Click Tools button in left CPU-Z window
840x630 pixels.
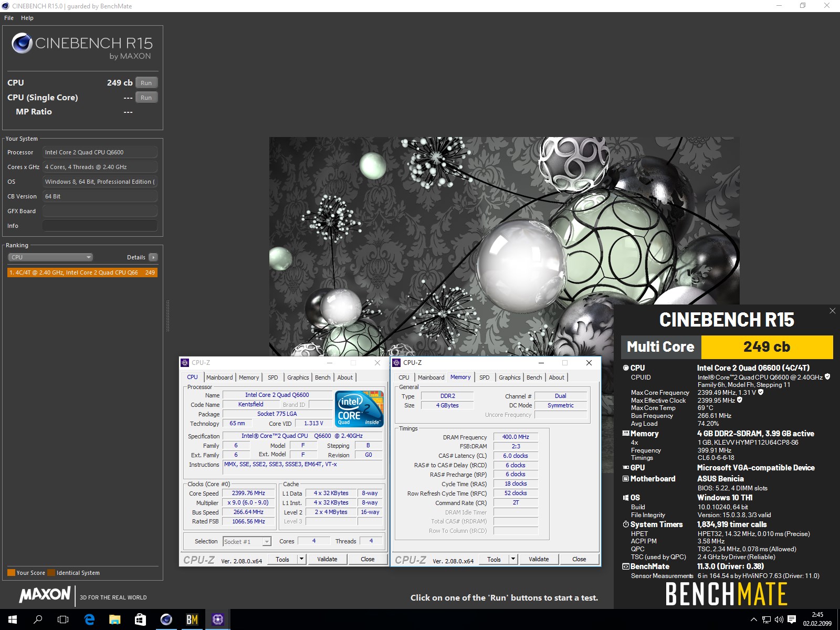click(282, 559)
